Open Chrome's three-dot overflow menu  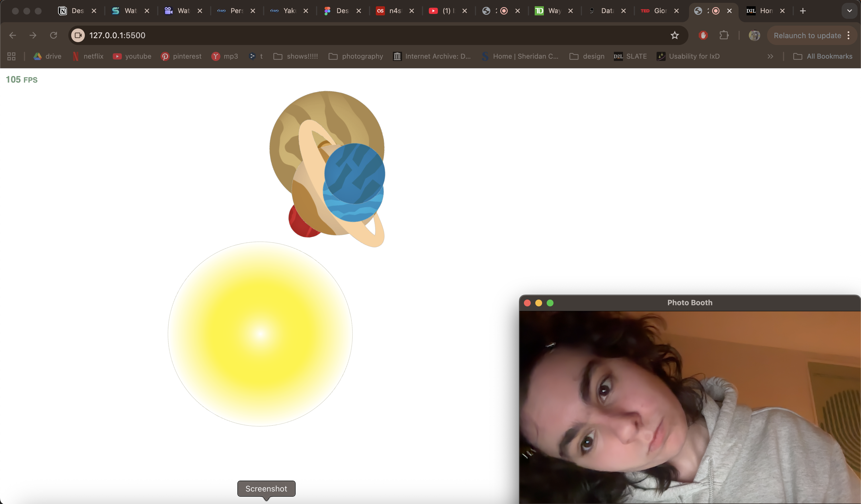click(x=849, y=35)
